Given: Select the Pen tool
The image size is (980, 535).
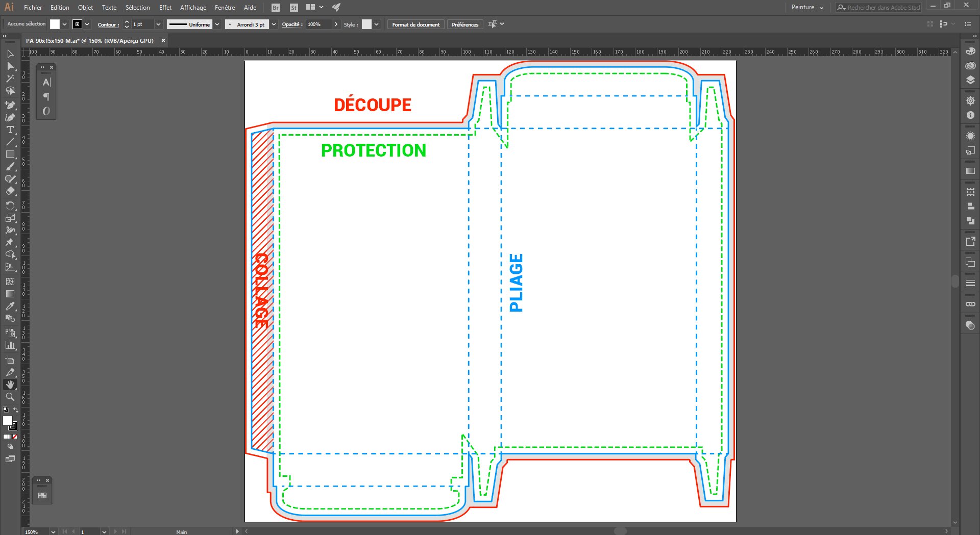Looking at the screenshot, I should 10,106.
